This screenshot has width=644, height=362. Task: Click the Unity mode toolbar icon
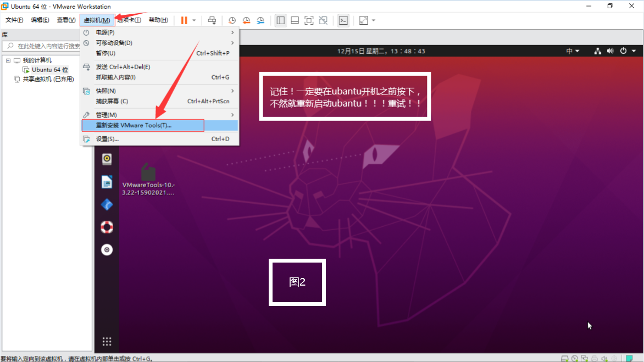point(323,20)
